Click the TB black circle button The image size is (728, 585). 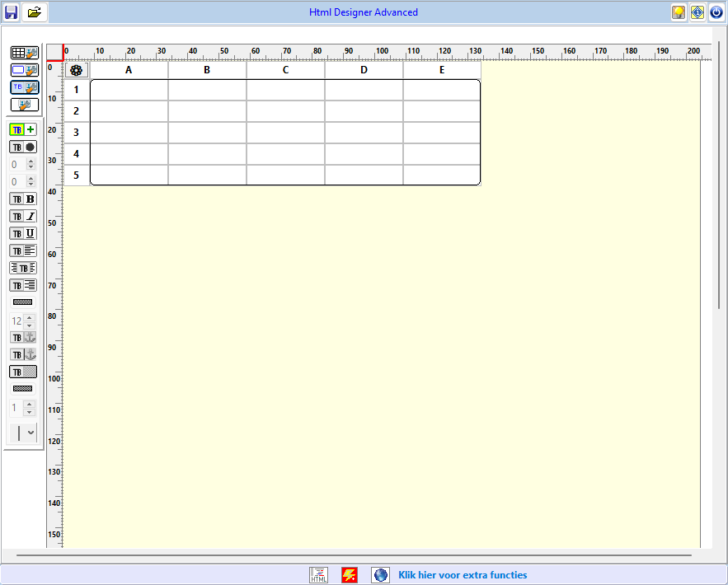[x=23, y=147]
